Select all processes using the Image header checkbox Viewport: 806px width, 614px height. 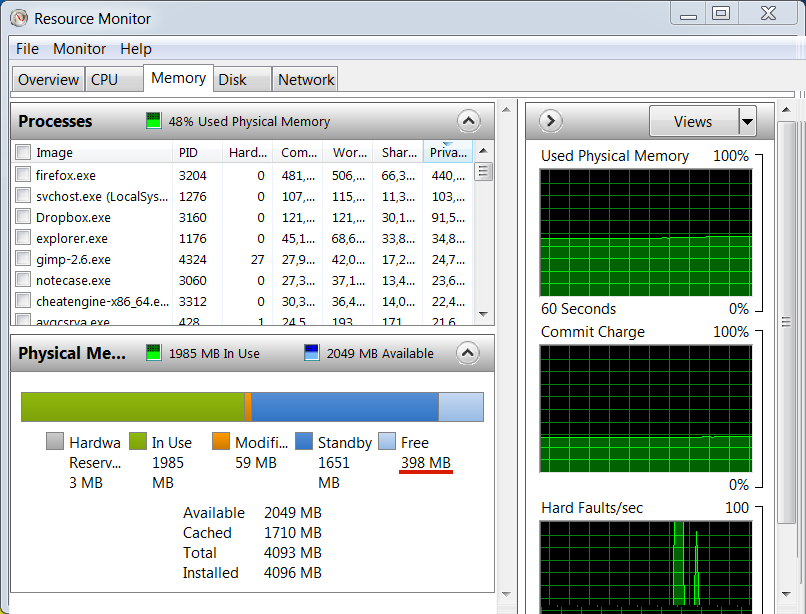[x=23, y=153]
